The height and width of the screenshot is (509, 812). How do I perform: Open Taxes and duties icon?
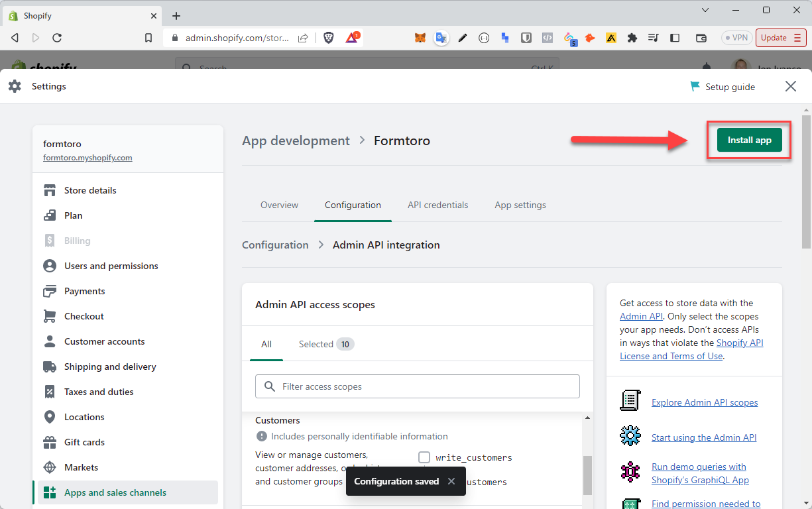coord(50,392)
